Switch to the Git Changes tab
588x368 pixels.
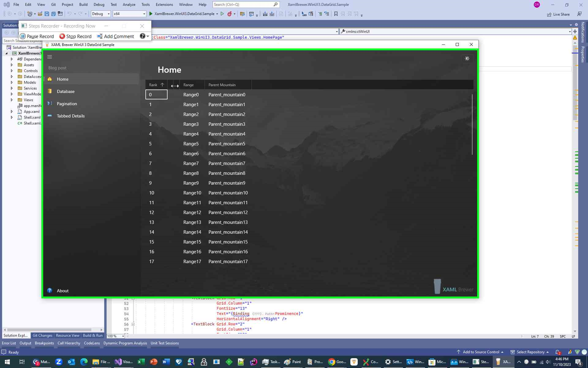[42, 335]
